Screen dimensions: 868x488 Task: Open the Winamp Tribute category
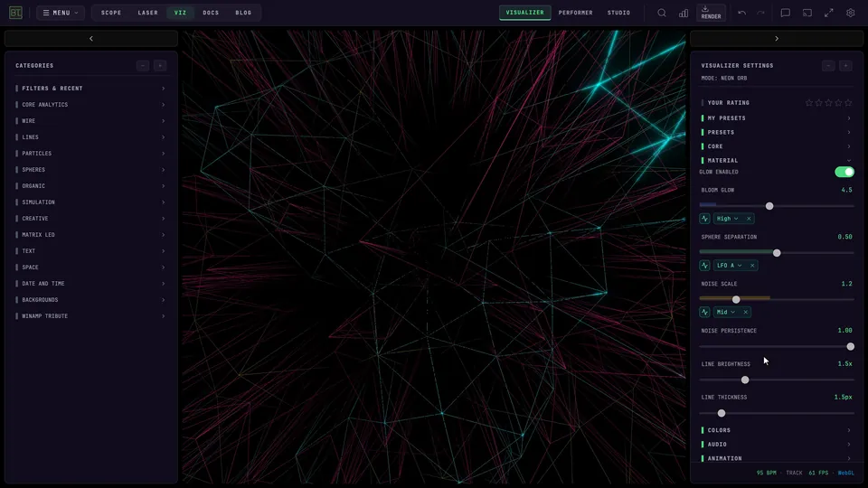coord(90,316)
